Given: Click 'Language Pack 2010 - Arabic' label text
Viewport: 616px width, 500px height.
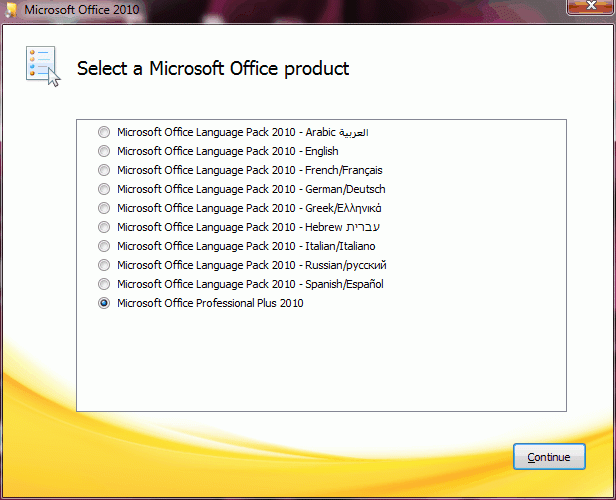Looking at the screenshot, I should 243,132.
